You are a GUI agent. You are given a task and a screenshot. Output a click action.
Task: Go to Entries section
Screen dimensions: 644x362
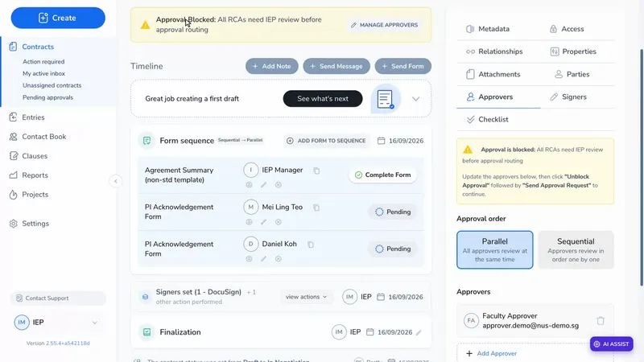(x=33, y=117)
